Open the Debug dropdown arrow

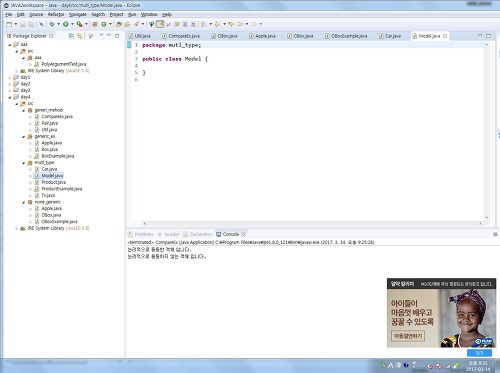58,24
